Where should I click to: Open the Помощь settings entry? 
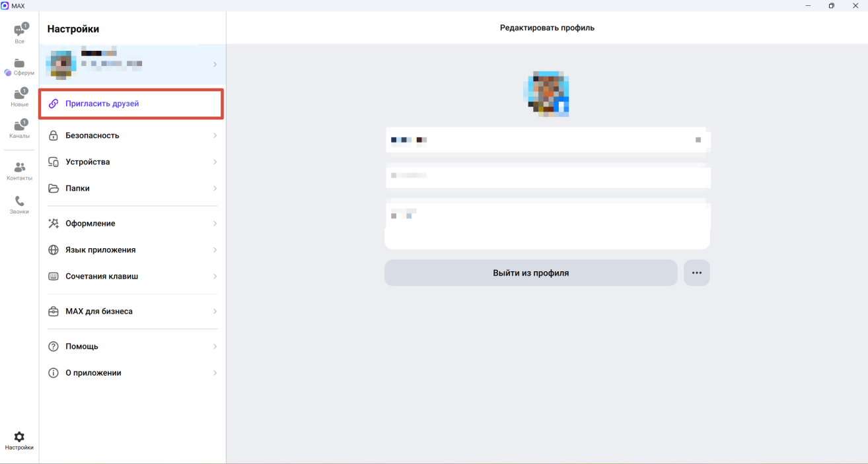pos(132,347)
